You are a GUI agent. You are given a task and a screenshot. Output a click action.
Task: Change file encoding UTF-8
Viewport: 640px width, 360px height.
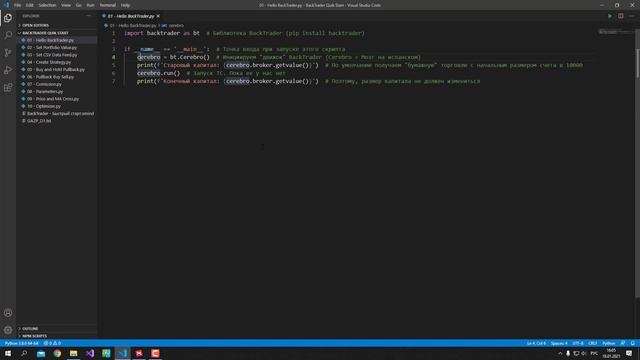(578, 343)
